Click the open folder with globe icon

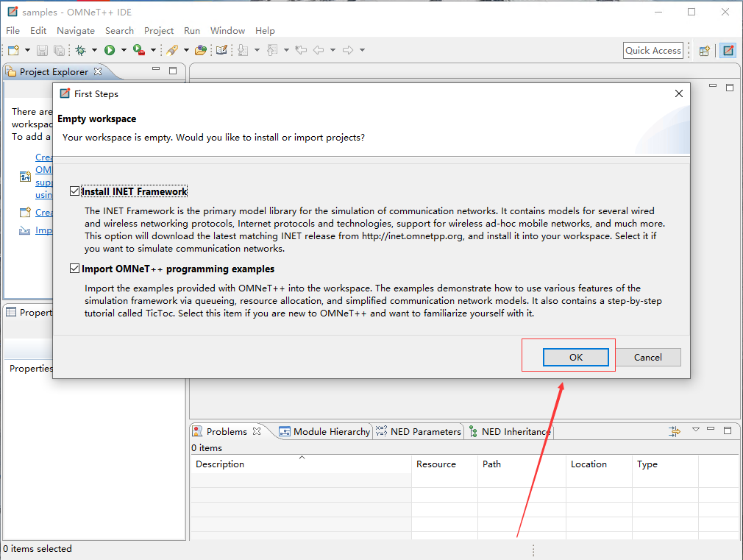201,50
